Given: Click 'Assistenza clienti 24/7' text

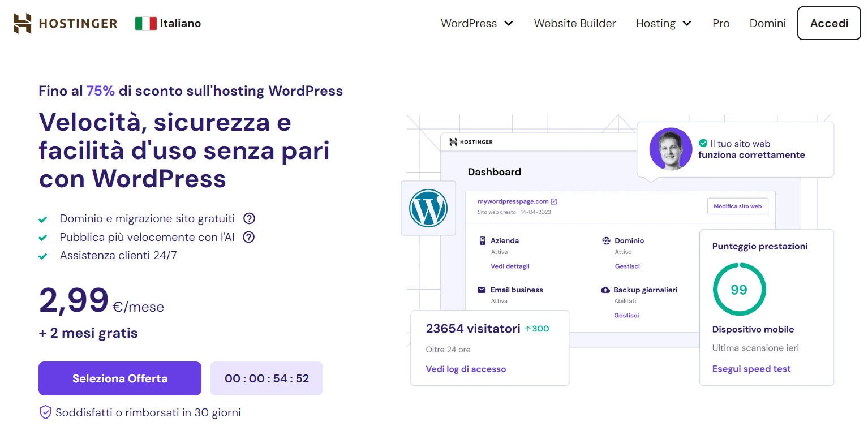Looking at the screenshot, I should click(x=118, y=255).
